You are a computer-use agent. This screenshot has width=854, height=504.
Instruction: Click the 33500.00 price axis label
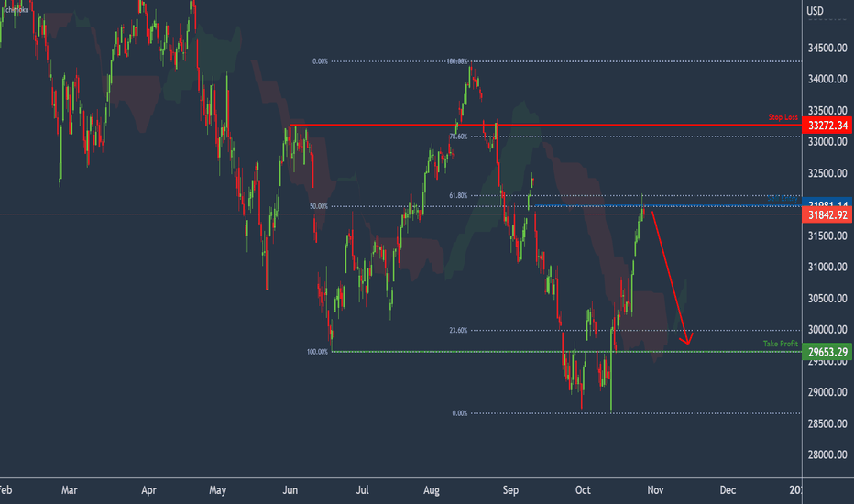pos(827,111)
